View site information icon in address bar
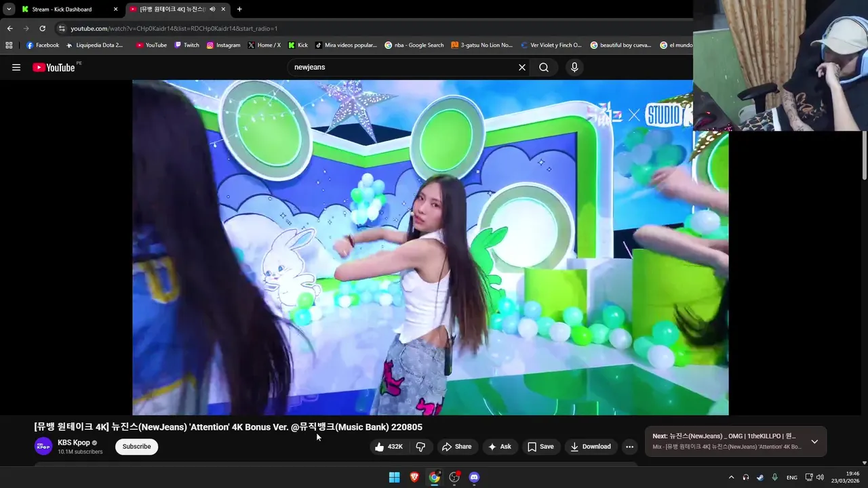The height and width of the screenshot is (488, 868). tap(62, 28)
